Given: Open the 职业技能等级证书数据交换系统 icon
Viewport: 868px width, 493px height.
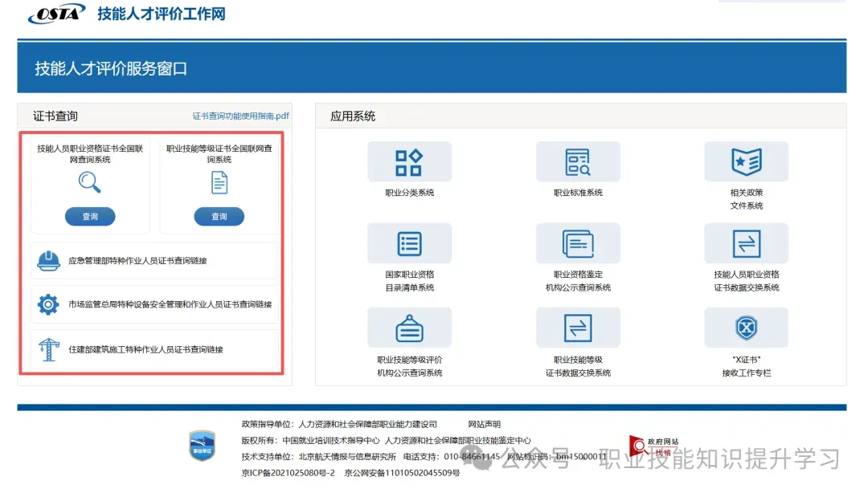Looking at the screenshot, I should 578,328.
